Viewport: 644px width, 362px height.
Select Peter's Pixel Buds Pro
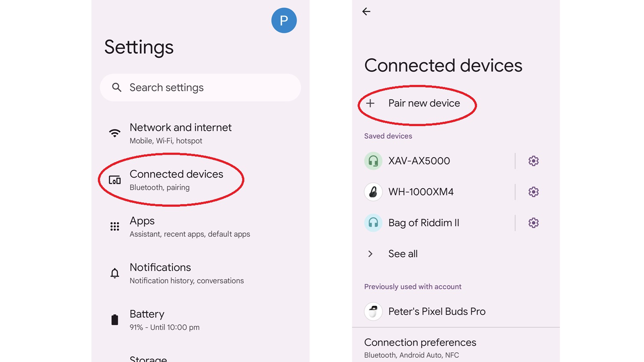tap(437, 311)
